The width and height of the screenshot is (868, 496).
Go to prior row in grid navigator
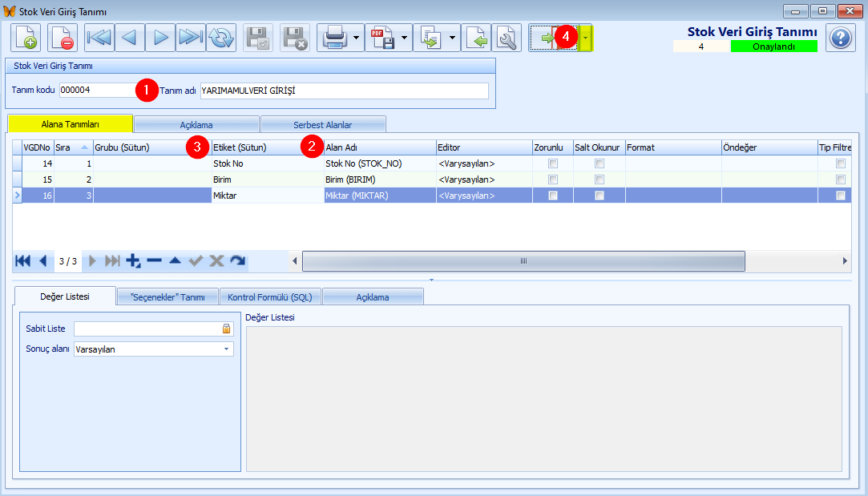43,260
